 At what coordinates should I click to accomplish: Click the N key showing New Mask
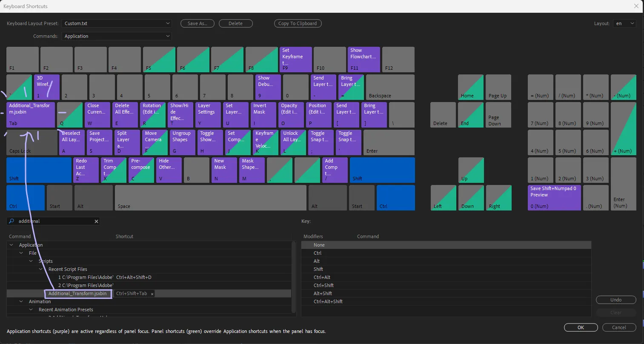[224, 170]
